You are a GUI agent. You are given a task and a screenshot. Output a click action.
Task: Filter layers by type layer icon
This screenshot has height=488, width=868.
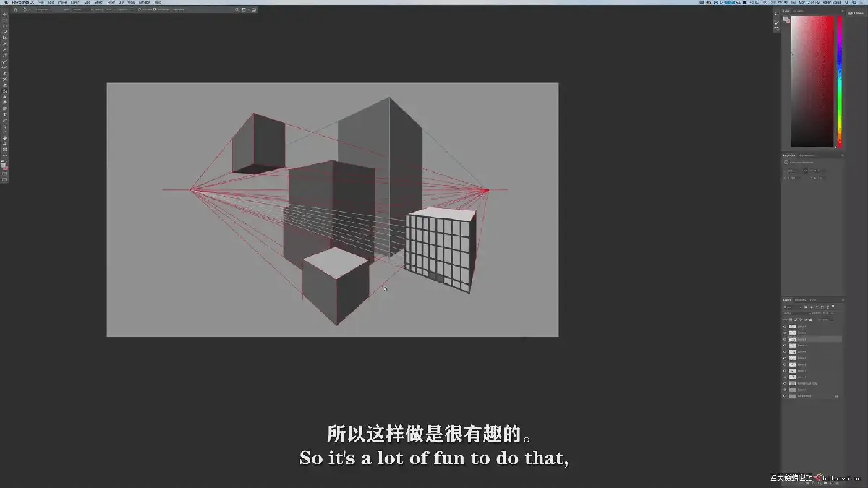(x=817, y=307)
